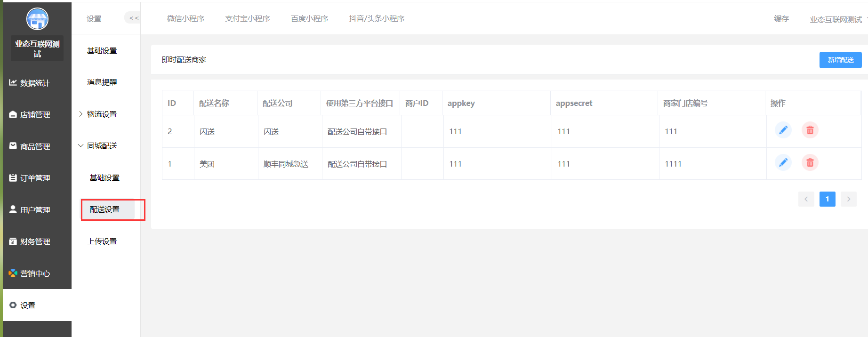This screenshot has height=337, width=868.
Task: Click the store logo avatar icon
Action: point(37,19)
